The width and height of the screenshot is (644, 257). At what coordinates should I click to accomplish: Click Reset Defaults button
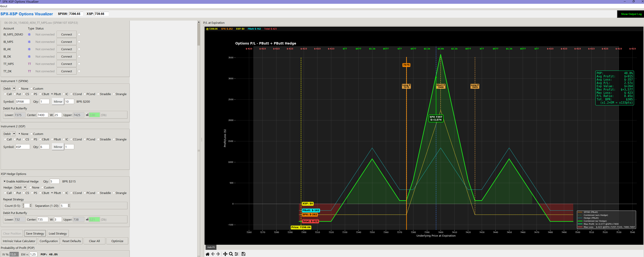[x=72, y=241]
